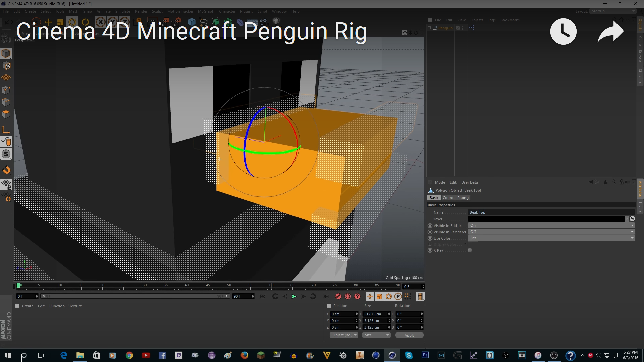Open the Object (Rel) coordinate mode dropdown
Image resolution: width=644 pixels, height=362 pixels.
point(344,335)
